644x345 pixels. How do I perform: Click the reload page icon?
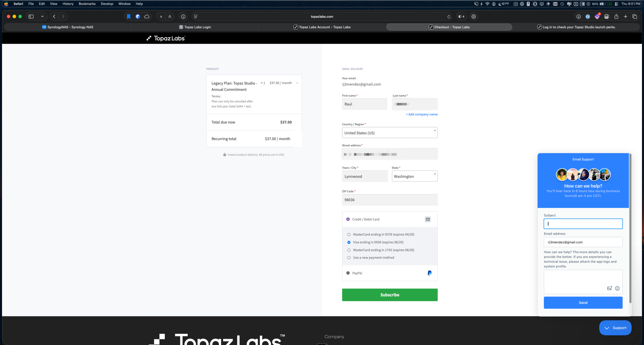click(449, 17)
